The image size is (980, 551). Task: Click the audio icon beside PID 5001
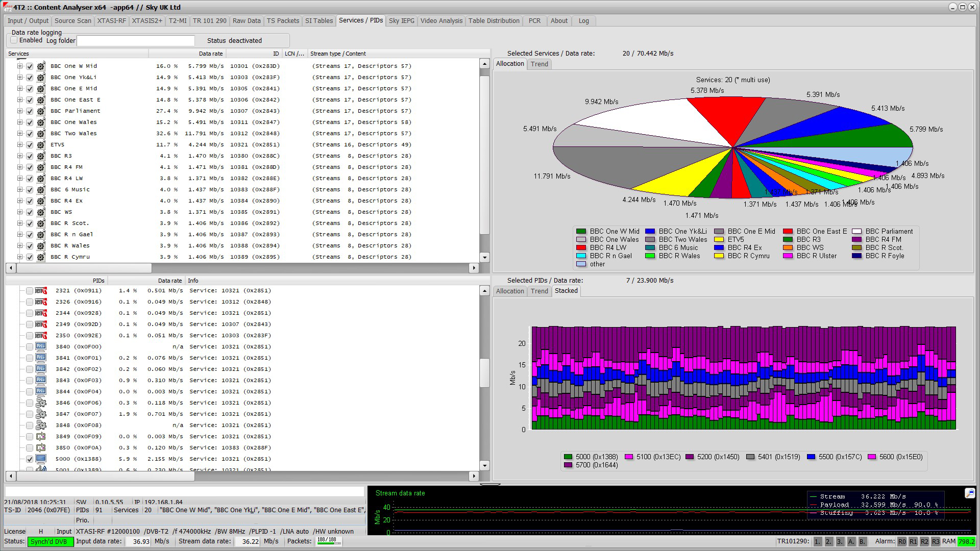point(41,470)
